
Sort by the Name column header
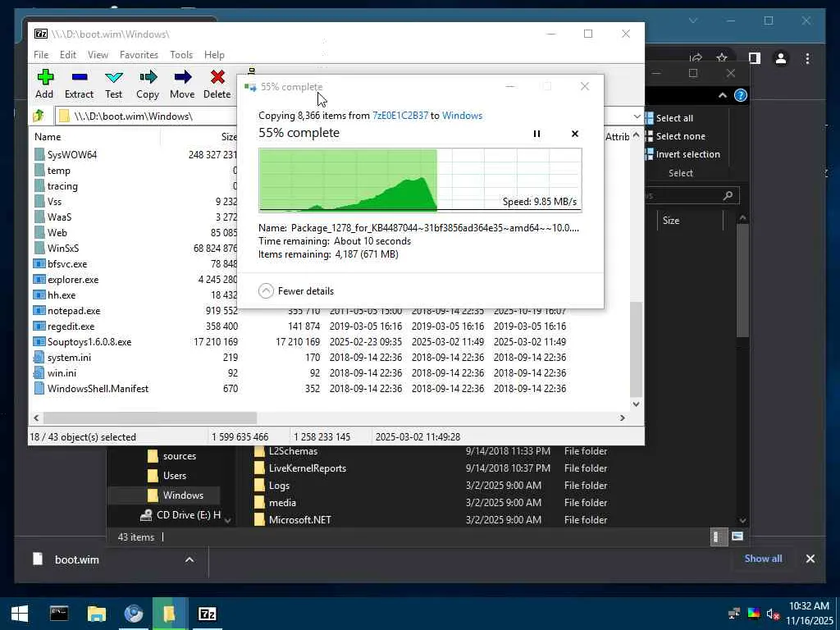coord(48,137)
